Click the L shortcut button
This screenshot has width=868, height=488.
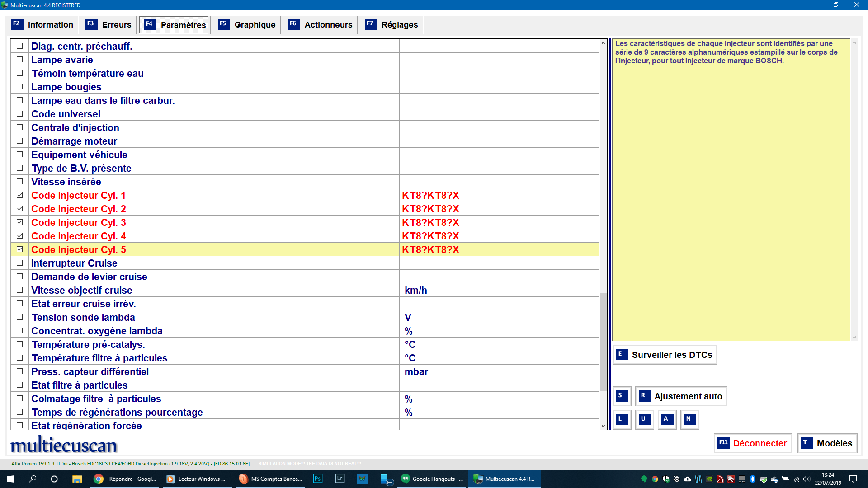tap(622, 420)
